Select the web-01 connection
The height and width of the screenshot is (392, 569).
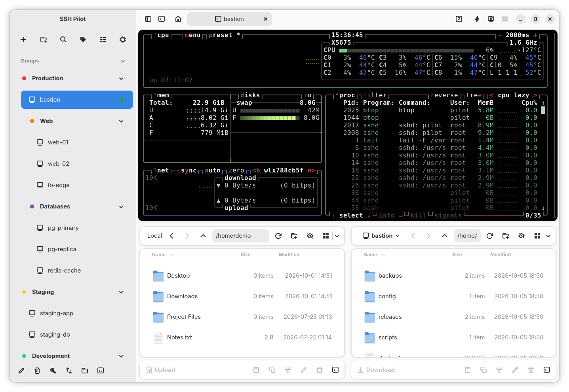[x=77, y=142]
